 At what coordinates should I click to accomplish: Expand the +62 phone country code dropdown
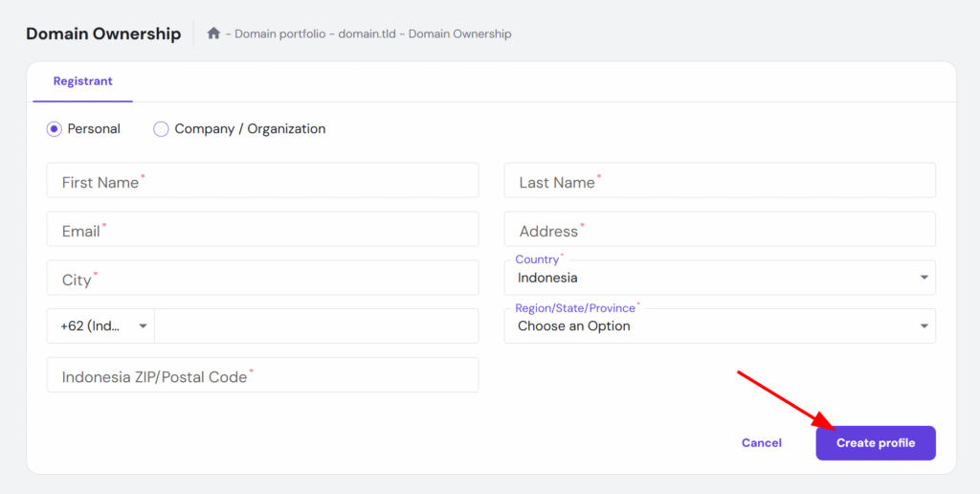tap(100, 326)
